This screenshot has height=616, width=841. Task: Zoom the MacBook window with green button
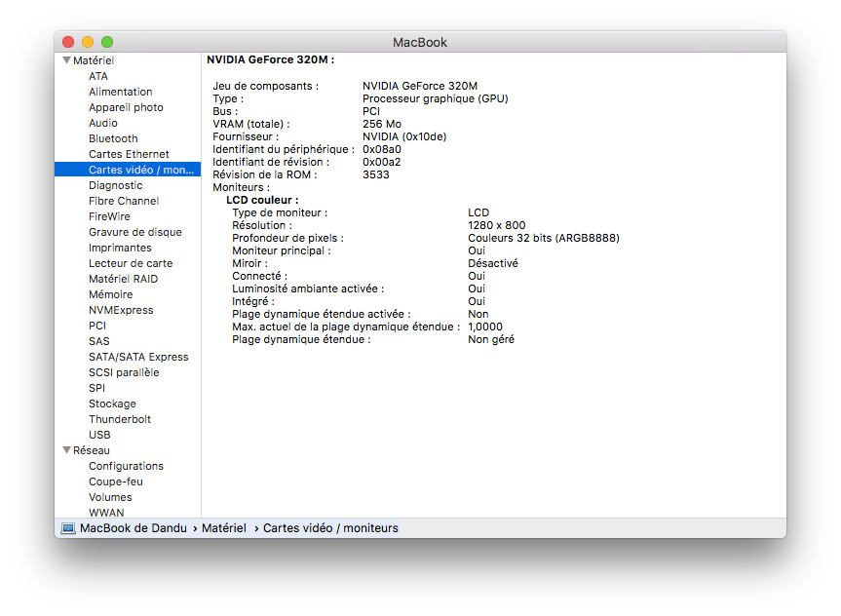(x=107, y=41)
